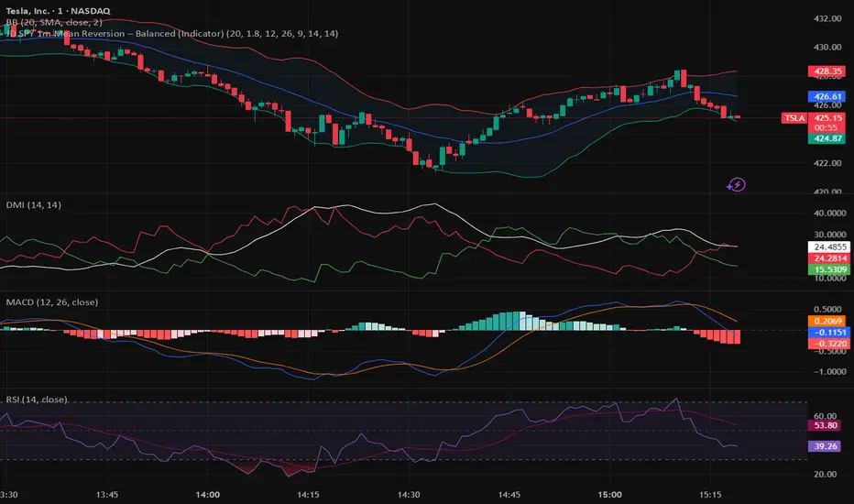Image resolution: width=854 pixels, height=504 pixels.
Task: Click the 00:55 bar countdown timer
Action: (x=827, y=128)
